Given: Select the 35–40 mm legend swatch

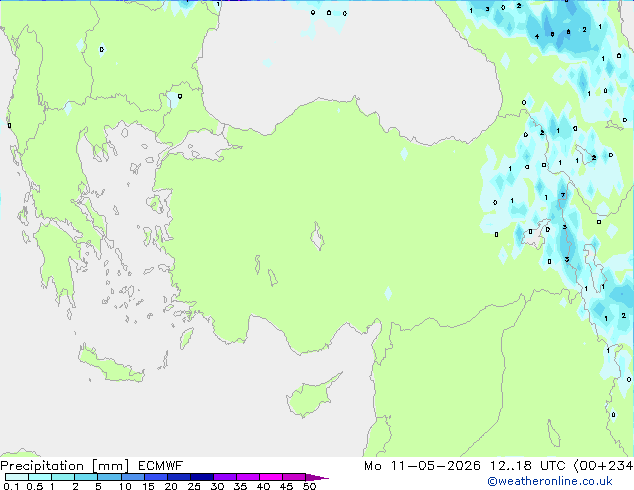Looking at the screenshot, I should pos(248,477).
